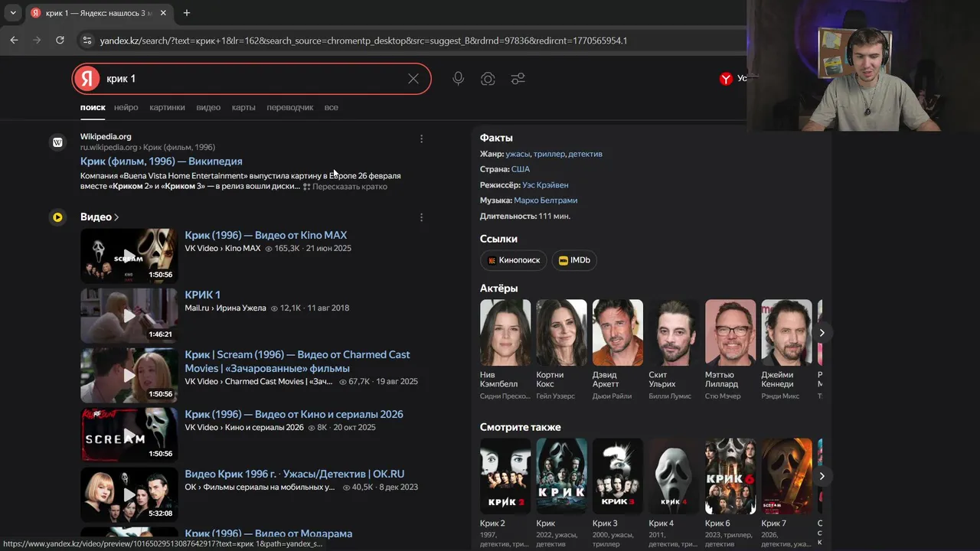This screenshot has width=980, height=551.
Task: Click genre link 'ужасы'
Action: pyautogui.click(x=518, y=154)
